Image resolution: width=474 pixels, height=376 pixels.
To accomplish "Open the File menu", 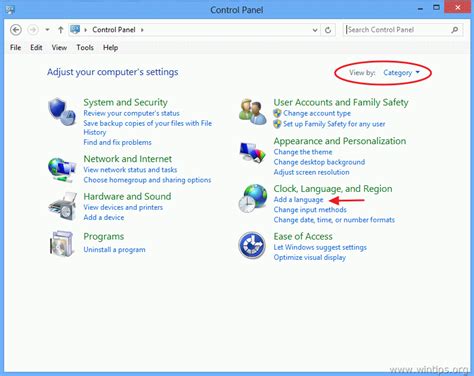I will click(x=16, y=48).
